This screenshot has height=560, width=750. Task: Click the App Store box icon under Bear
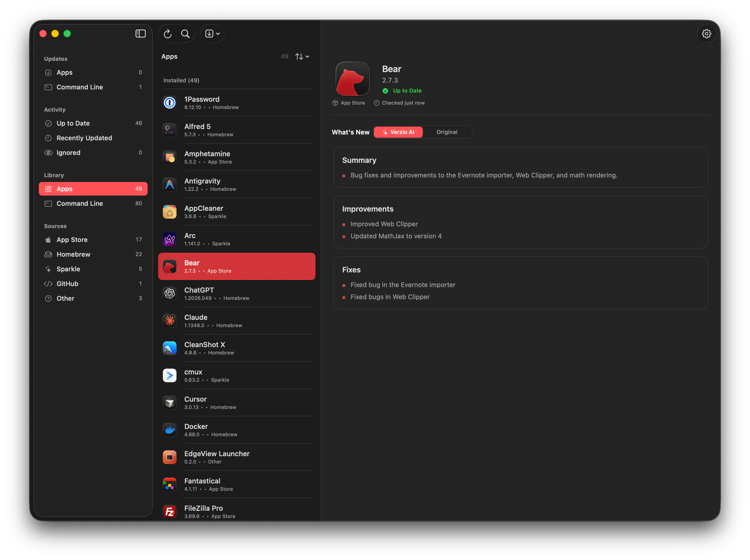335,103
